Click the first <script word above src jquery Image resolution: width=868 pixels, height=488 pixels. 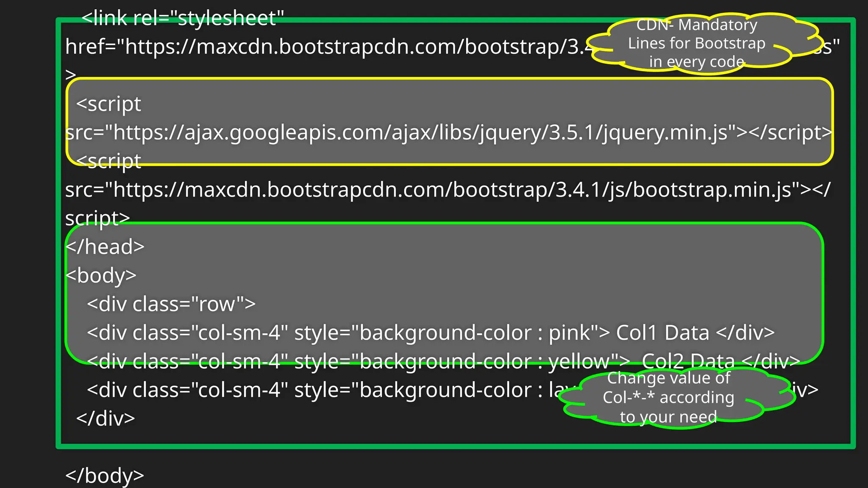coord(108,104)
